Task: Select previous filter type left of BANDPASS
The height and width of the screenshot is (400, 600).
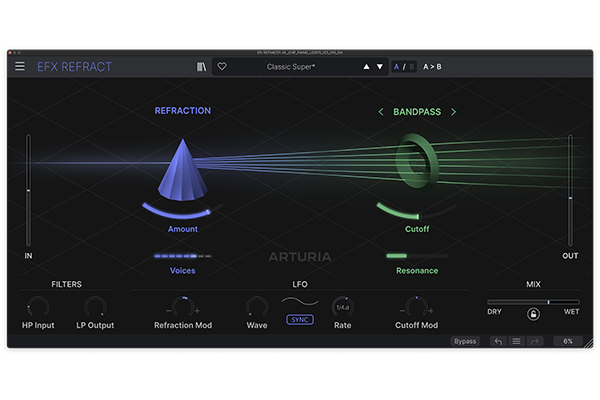Action: pyautogui.click(x=380, y=112)
